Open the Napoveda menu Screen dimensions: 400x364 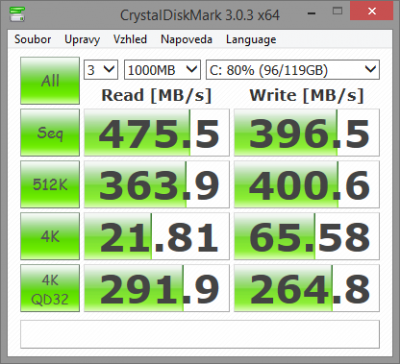tap(186, 39)
